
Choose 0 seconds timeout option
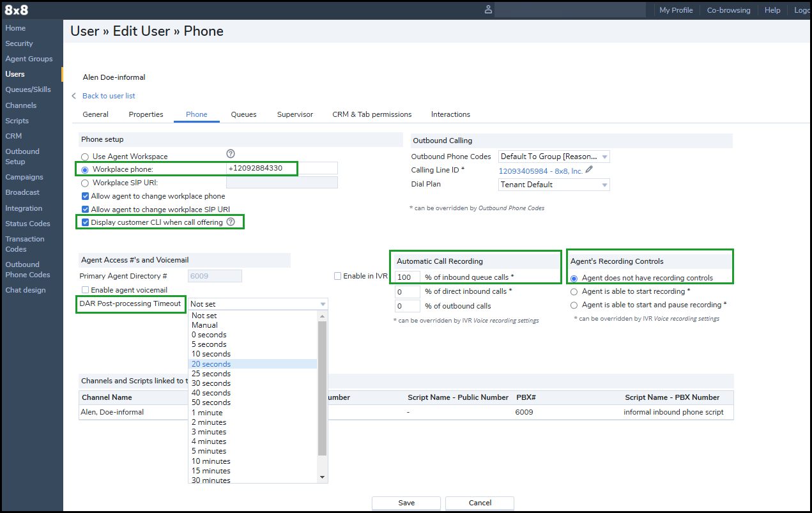pos(253,335)
